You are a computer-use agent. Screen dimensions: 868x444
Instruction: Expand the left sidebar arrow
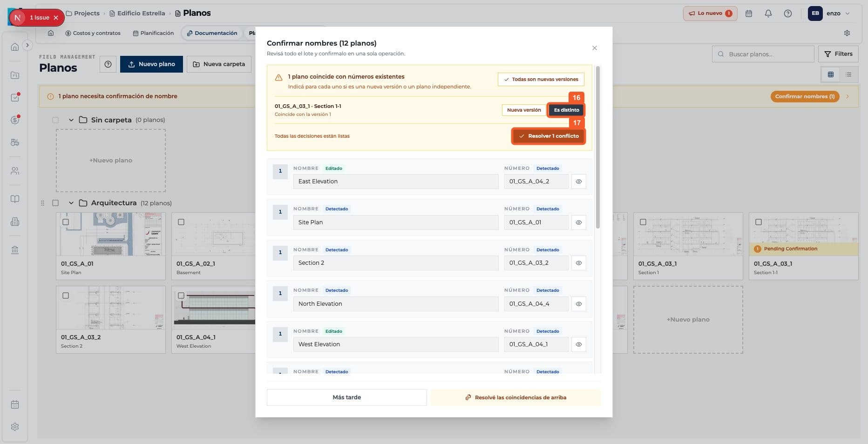click(x=27, y=45)
